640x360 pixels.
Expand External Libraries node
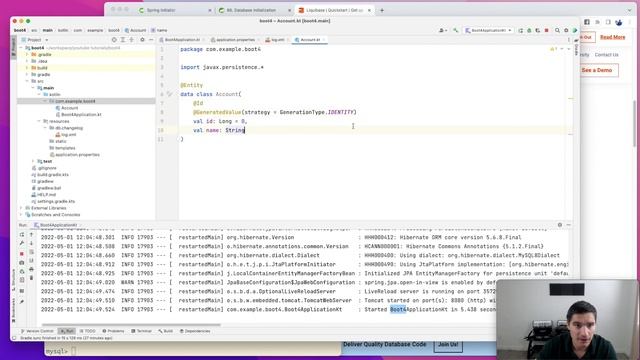pos(21,208)
